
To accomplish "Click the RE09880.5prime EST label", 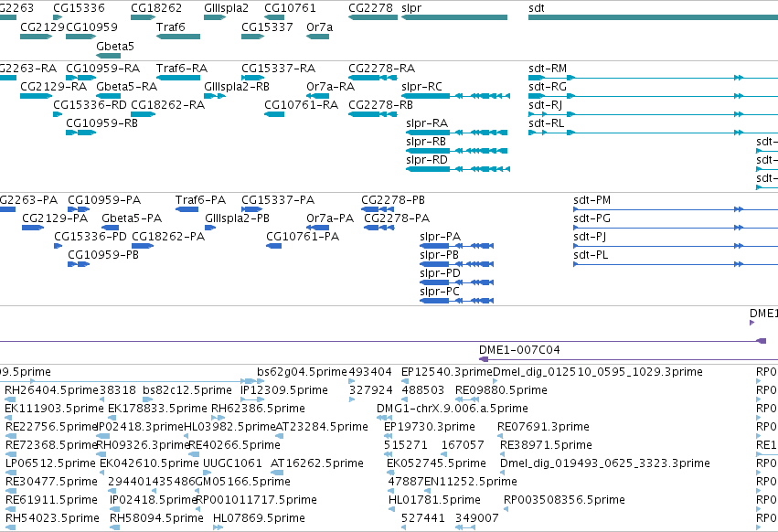I will click(501, 390).
